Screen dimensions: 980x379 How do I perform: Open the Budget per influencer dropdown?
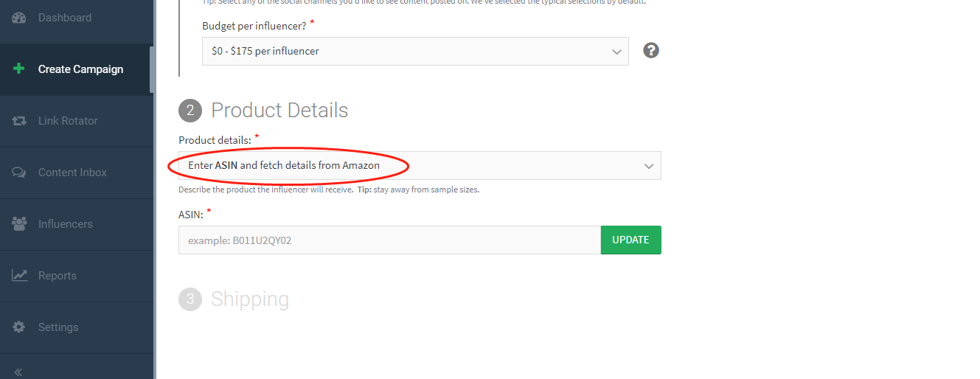[x=415, y=52]
